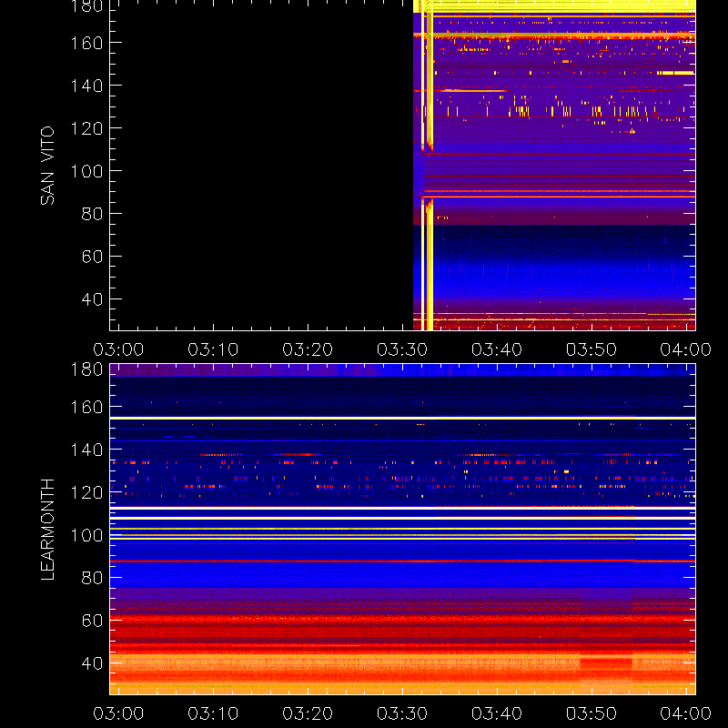
Task: Click 03:10 time label below San Vito plot
Action: click(x=213, y=349)
